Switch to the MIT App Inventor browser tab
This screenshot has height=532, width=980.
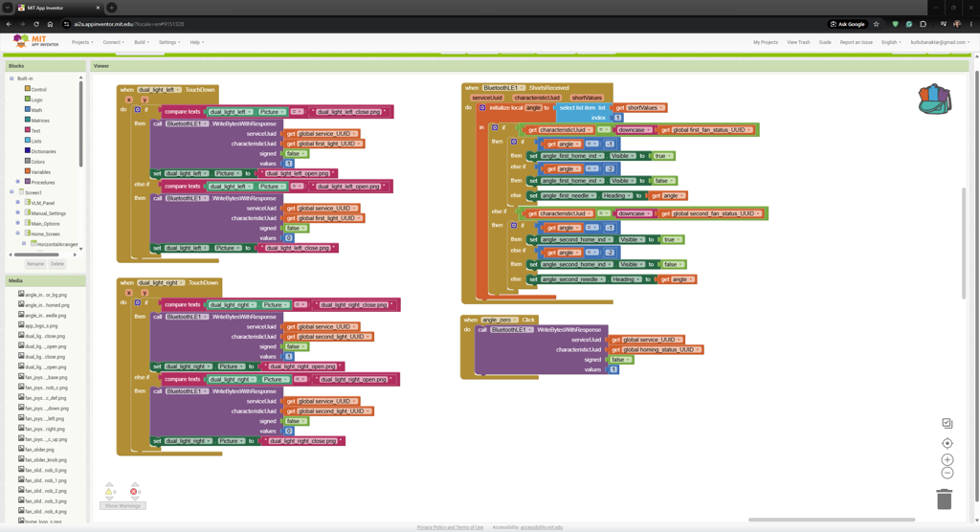57,8
